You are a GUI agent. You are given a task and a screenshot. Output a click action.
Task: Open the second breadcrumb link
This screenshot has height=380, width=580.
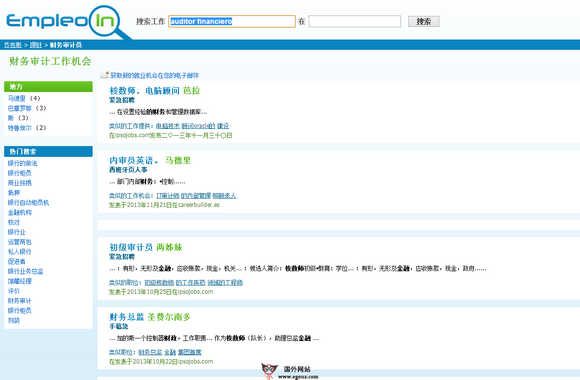(x=36, y=45)
